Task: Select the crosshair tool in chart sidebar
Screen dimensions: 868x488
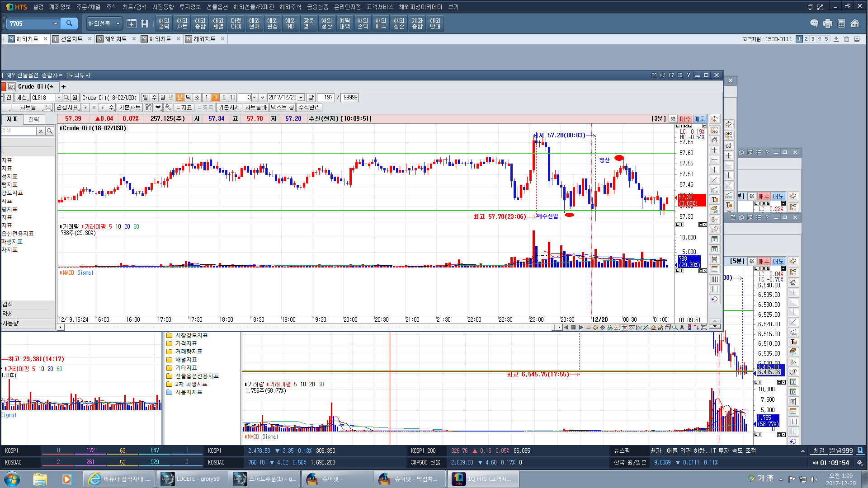Action: [x=714, y=150]
